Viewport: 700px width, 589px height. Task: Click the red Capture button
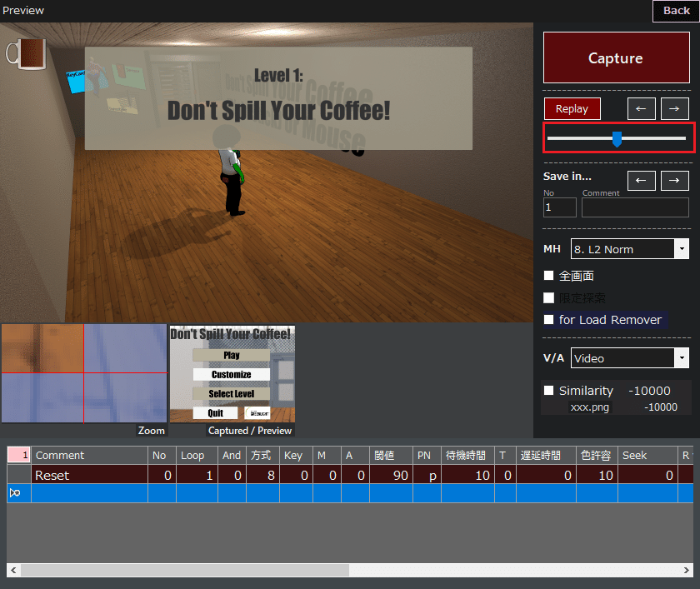(x=616, y=57)
